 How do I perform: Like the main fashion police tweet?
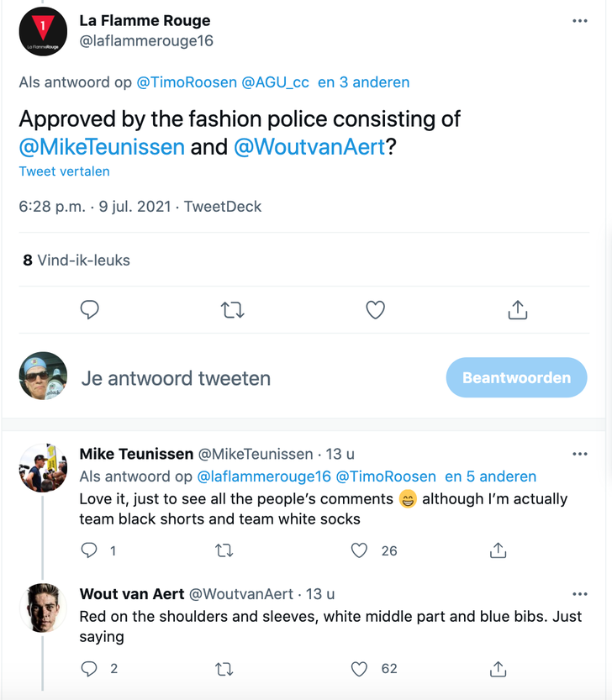coord(375,310)
